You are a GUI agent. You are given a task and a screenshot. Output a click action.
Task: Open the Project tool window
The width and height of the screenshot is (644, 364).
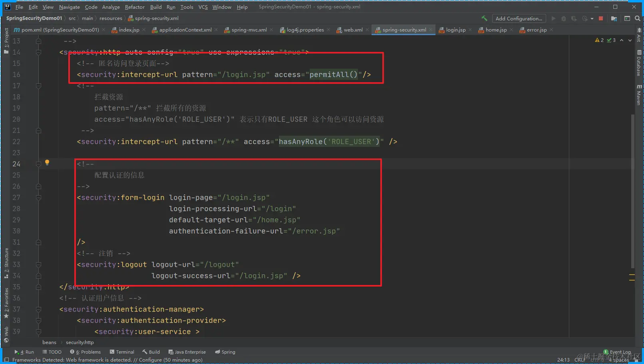pos(6,41)
